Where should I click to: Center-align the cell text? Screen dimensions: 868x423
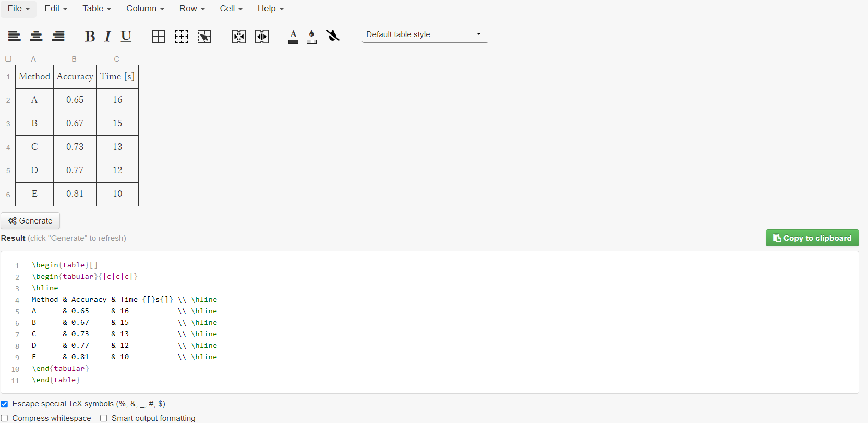pyautogui.click(x=37, y=36)
